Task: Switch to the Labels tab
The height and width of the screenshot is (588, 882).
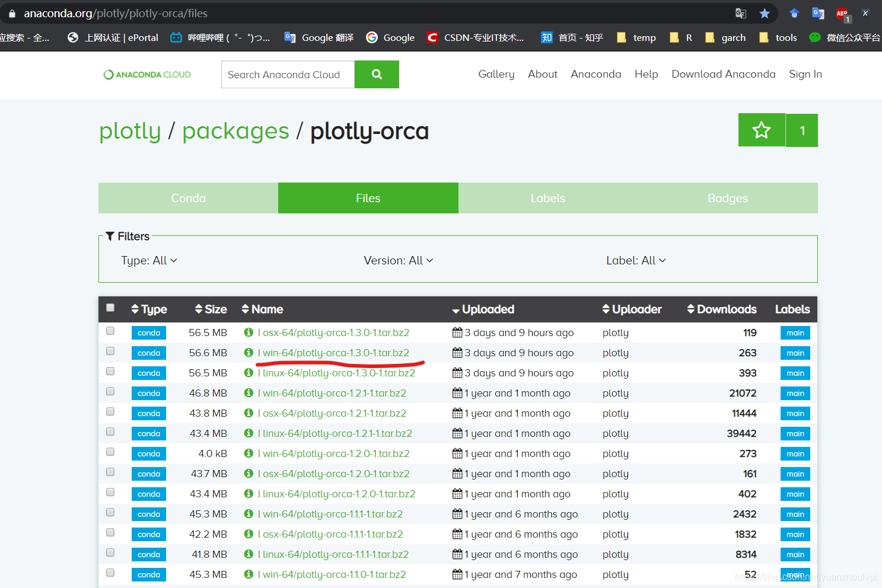Action: click(x=547, y=197)
